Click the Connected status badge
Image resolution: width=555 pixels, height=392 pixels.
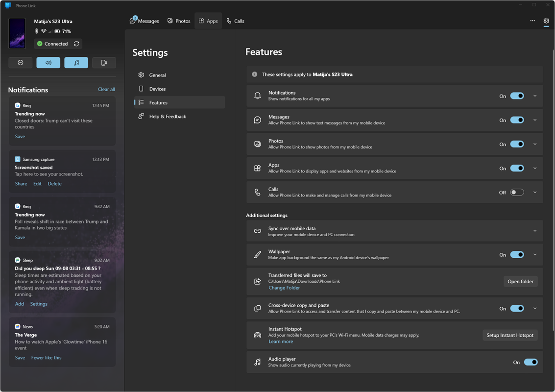pos(52,44)
